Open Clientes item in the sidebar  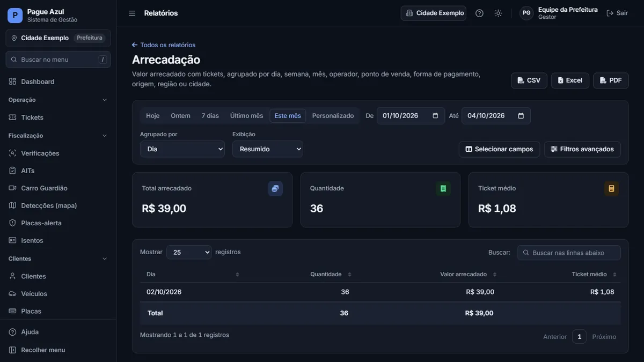[x=58, y=276]
